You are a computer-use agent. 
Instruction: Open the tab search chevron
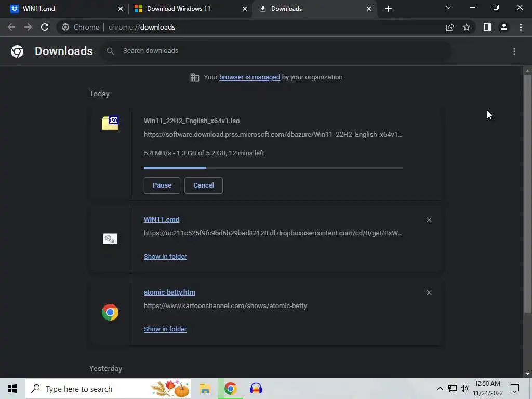click(448, 7)
